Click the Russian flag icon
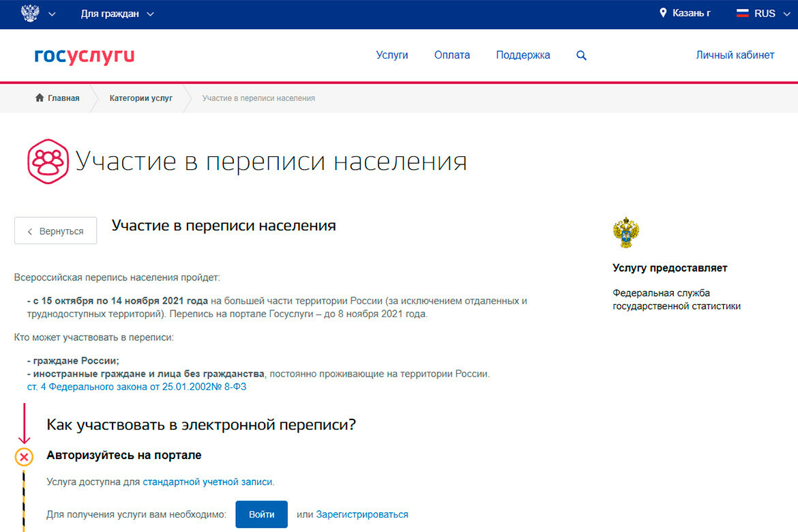The width and height of the screenshot is (798, 532). [743, 14]
